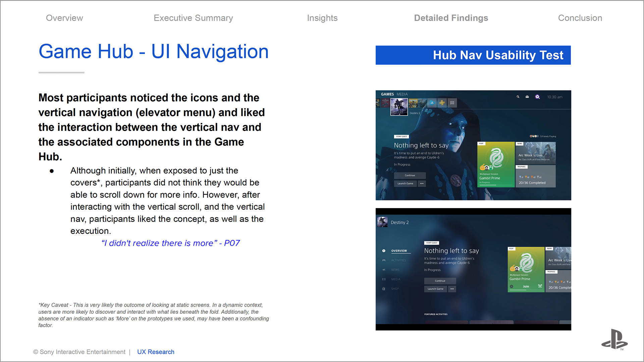Open three-dots options in lower Game Hub mockup
This screenshot has height=362, width=644.
pos(452,289)
